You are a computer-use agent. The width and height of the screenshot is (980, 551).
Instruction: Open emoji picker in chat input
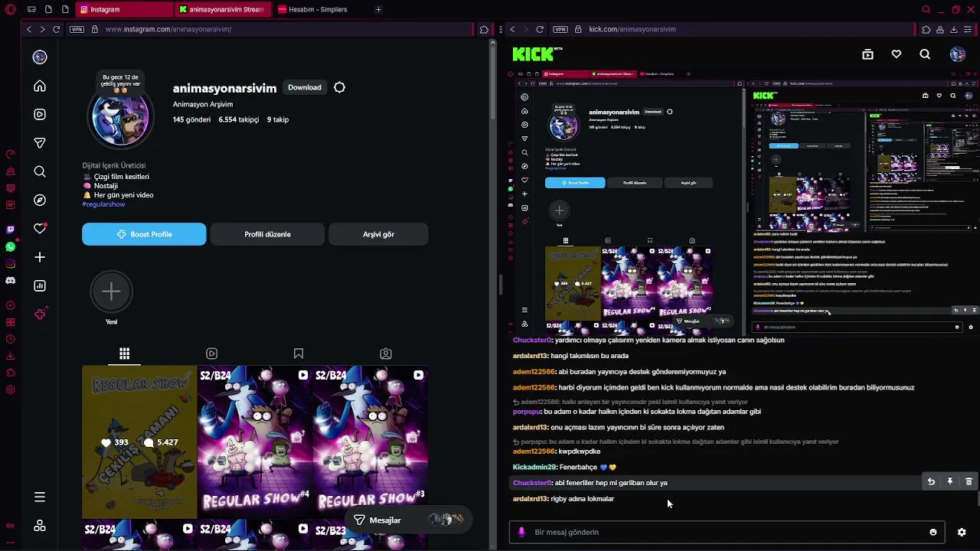[933, 533]
